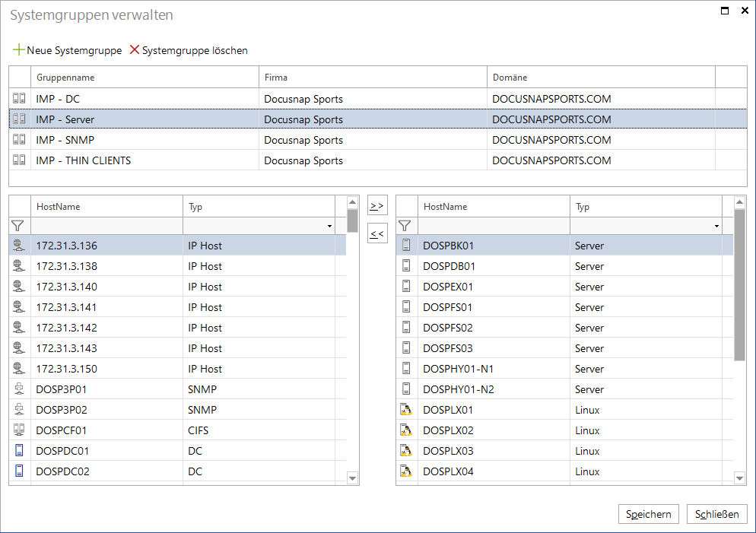Click the red X Systemgruppe löschen icon

(x=135, y=49)
